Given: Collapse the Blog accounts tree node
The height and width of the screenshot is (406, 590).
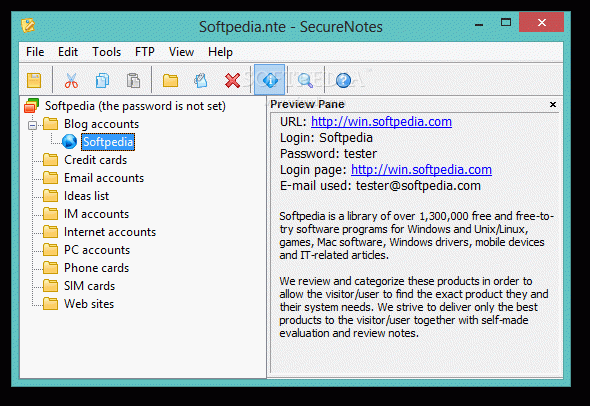Looking at the screenshot, I should (33, 125).
